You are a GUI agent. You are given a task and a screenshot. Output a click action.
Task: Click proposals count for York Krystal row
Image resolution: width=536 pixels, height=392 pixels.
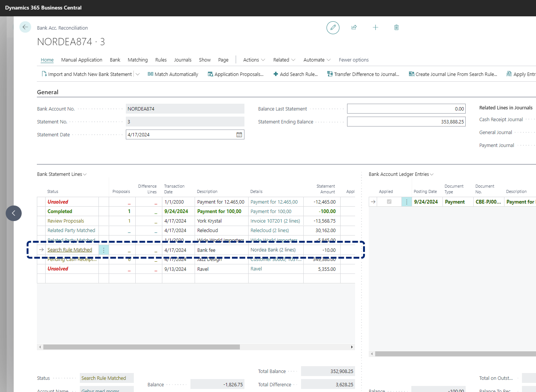tap(129, 221)
